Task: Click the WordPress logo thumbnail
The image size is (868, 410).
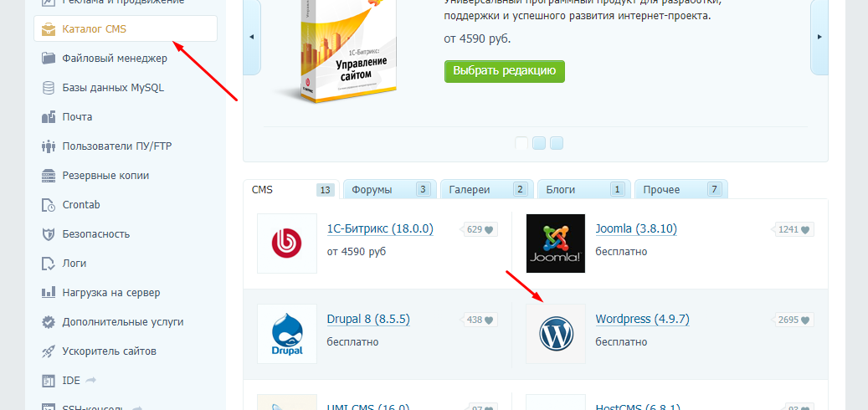Action: 556,334
